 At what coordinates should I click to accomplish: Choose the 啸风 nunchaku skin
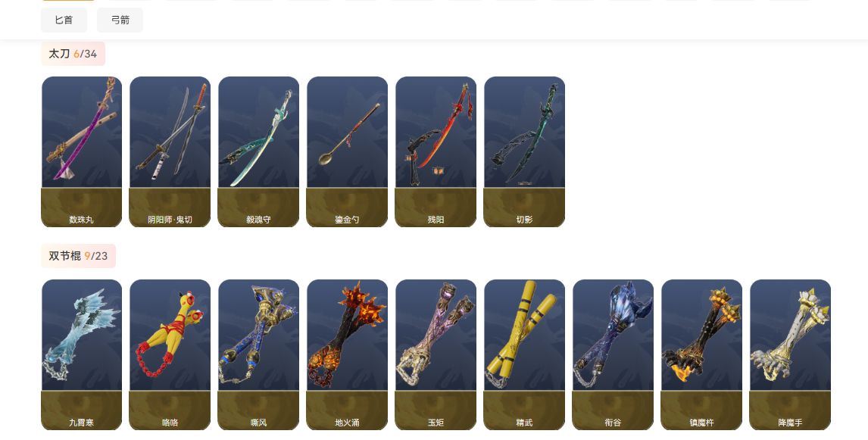coord(258,354)
